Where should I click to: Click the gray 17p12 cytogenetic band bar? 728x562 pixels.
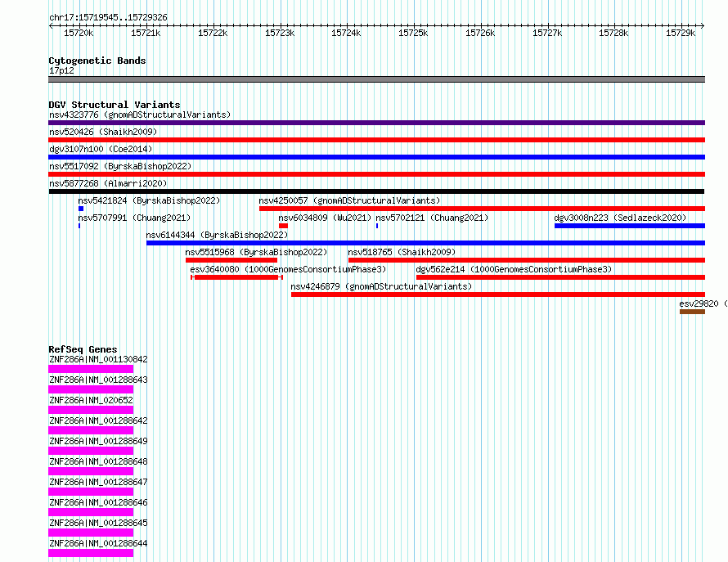tap(376, 79)
